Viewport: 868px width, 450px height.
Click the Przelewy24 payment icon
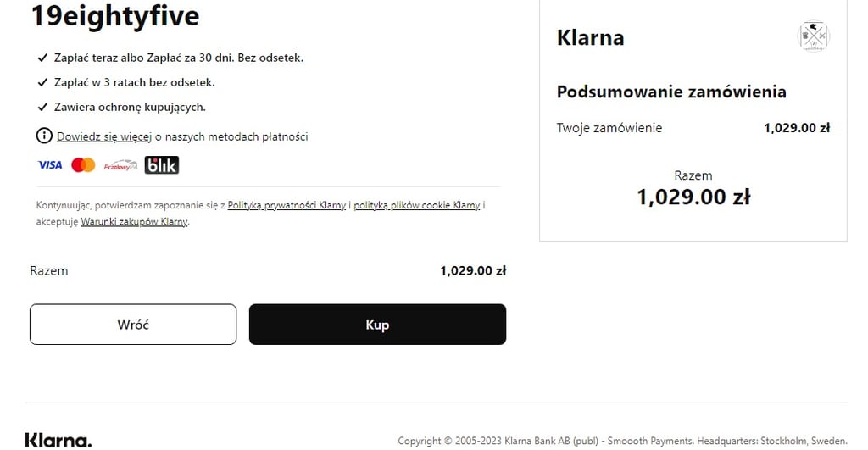tap(120, 165)
